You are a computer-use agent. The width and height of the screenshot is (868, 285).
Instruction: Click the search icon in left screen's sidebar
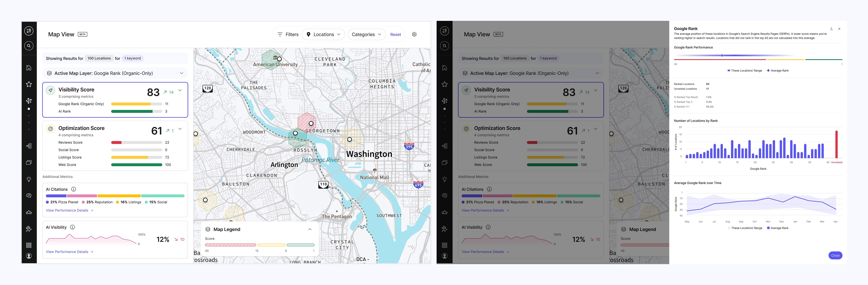[x=29, y=46]
